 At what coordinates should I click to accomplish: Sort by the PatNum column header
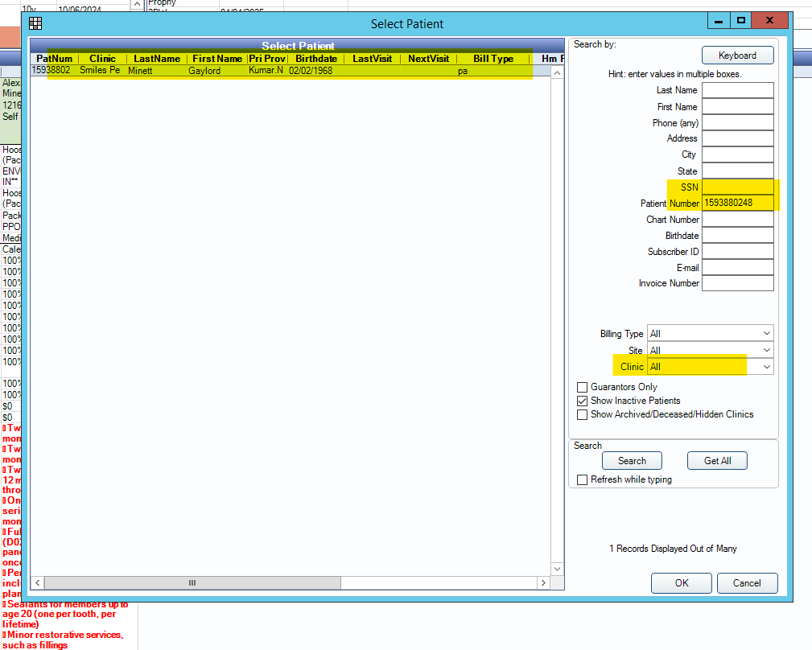pyautogui.click(x=55, y=59)
